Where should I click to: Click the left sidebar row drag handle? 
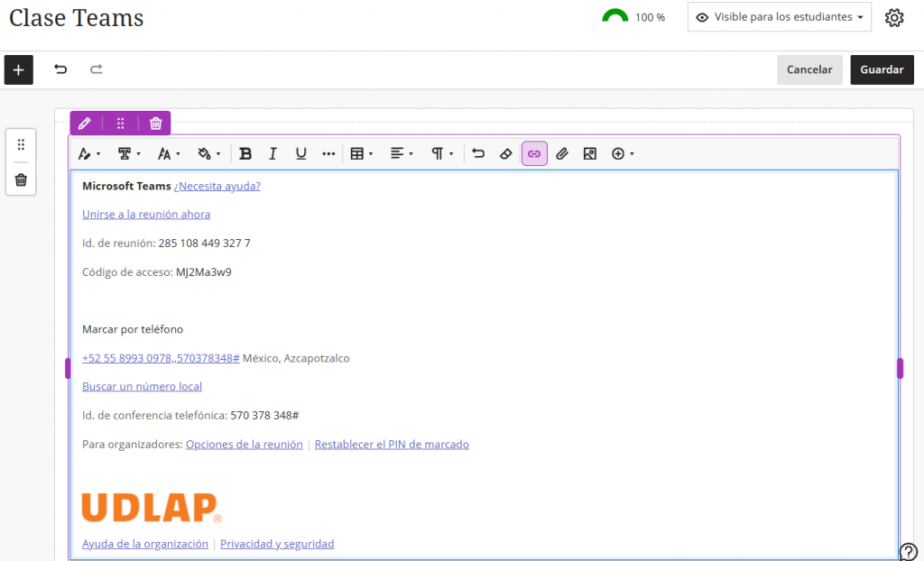click(22, 144)
